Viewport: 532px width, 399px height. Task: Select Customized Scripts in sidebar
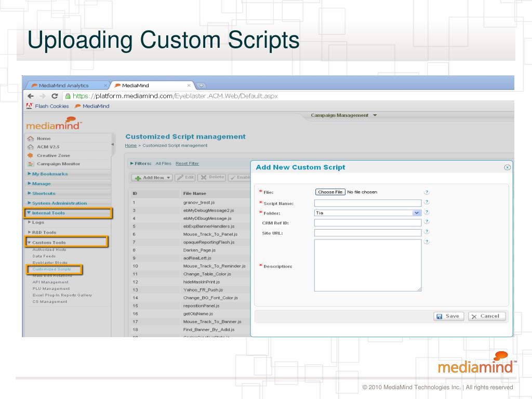[51, 270]
